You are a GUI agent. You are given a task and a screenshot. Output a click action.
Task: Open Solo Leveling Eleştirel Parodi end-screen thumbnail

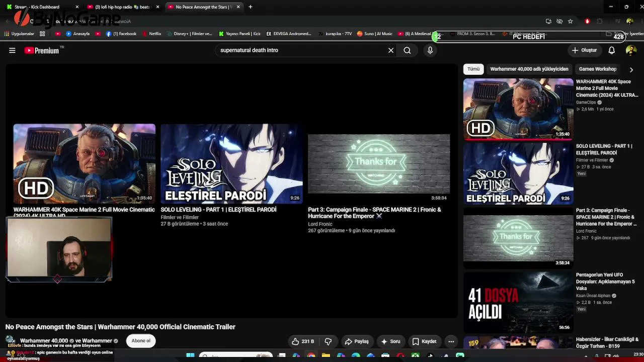[x=231, y=163]
